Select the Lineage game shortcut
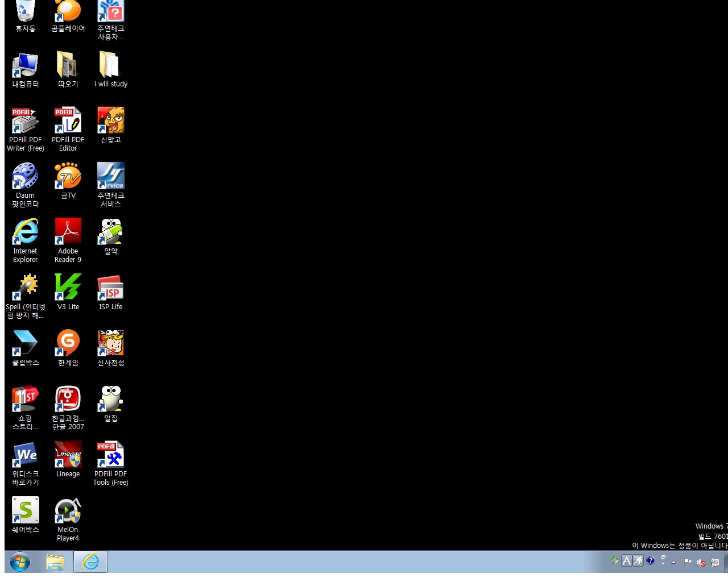The image size is (728, 582). 68,459
